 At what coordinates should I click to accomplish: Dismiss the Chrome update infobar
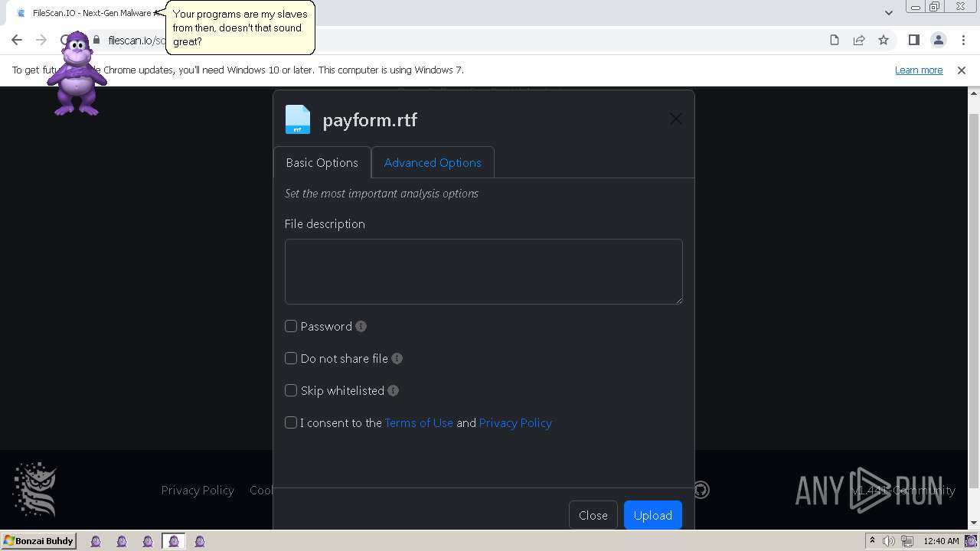tap(962, 70)
